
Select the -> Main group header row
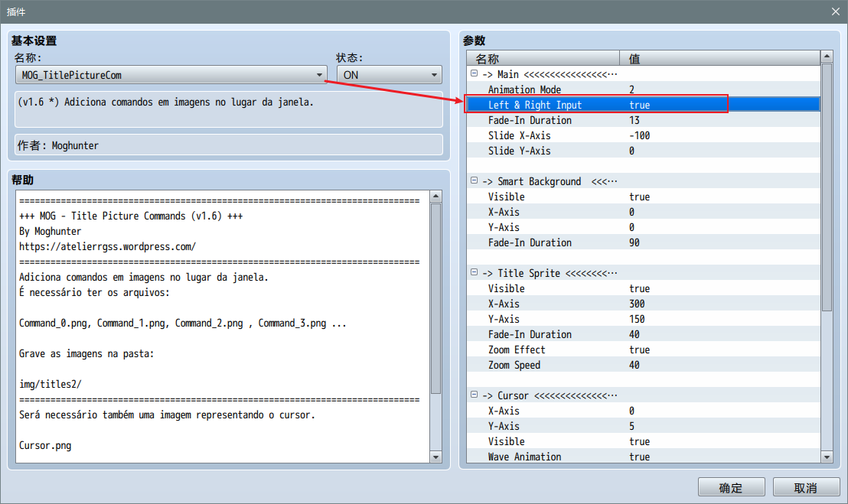644,74
